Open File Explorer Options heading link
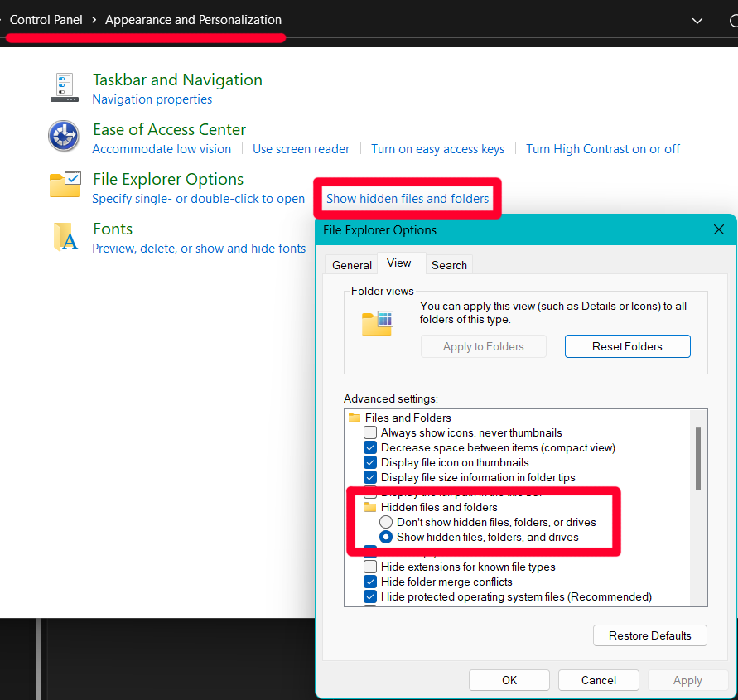Image resolution: width=738 pixels, height=700 pixels. [168, 179]
